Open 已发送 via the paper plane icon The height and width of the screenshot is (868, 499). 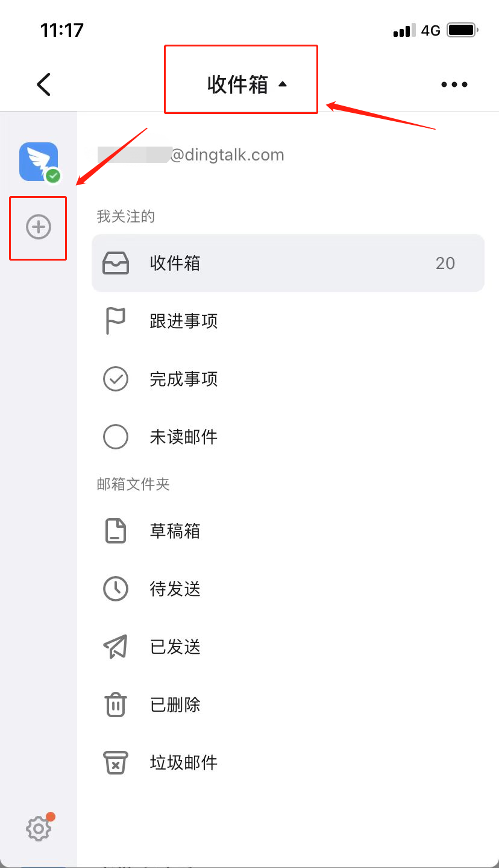pyautogui.click(x=115, y=647)
